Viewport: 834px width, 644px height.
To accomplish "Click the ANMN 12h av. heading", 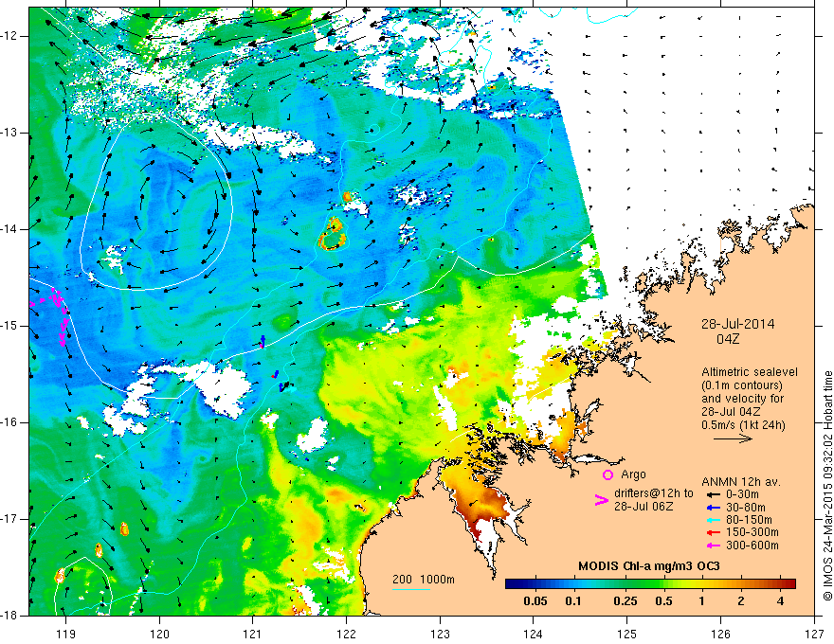I will tap(741, 482).
